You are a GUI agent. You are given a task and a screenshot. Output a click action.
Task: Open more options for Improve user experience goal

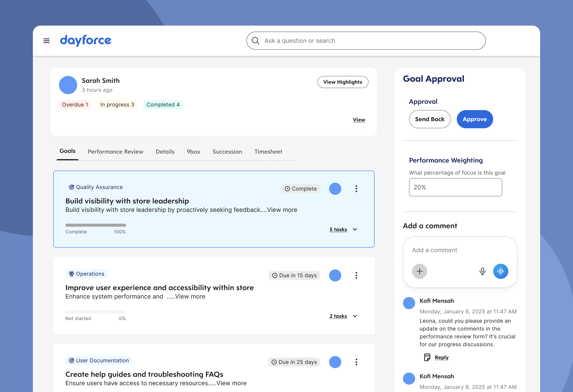click(x=356, y=275)
